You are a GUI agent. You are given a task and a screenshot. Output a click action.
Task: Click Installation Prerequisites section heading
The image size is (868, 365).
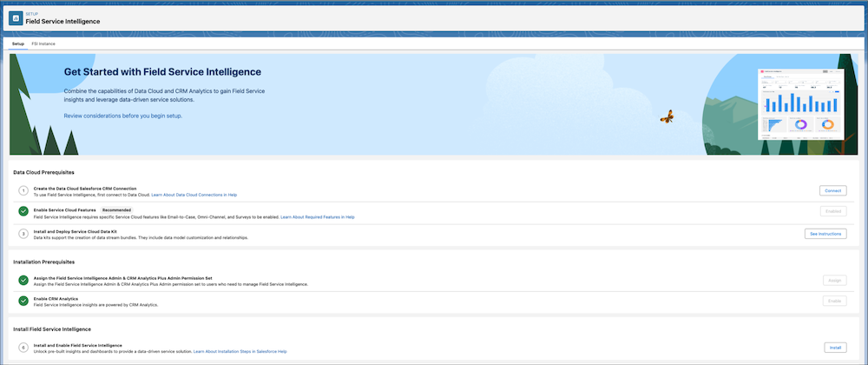[43, 262]
